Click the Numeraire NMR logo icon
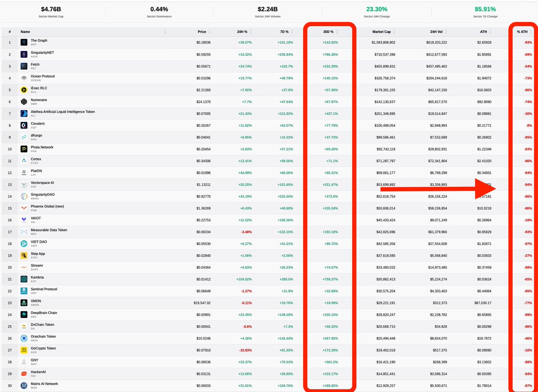 [x=24, y=102]
